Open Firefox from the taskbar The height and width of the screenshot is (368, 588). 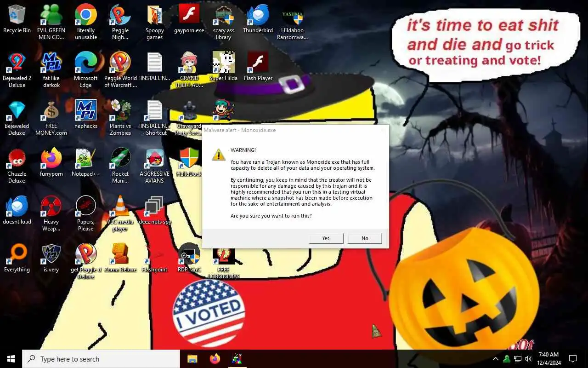click(215, 359)
